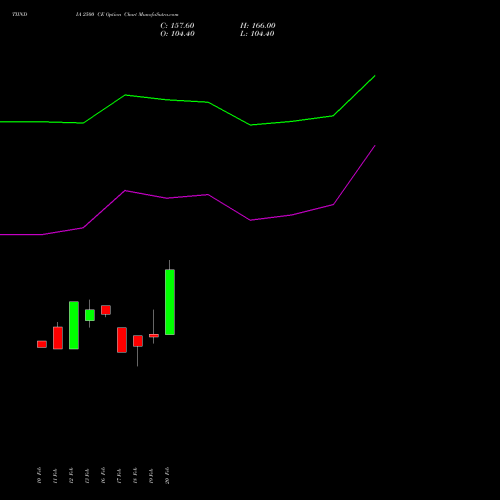Click the red candle for 11 Feb
500x500 pixels.
(58, 338)
